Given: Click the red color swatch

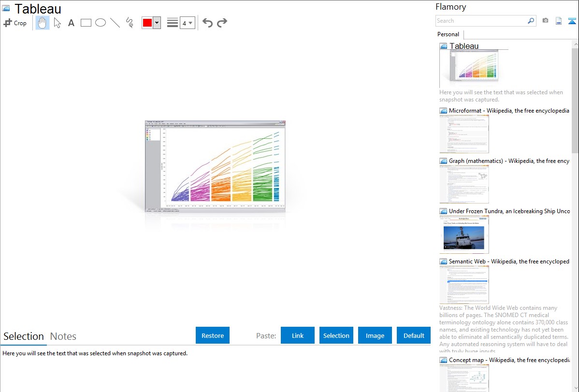Looking at the screenshot, I should pyautogui.click(x=147, y=23).
